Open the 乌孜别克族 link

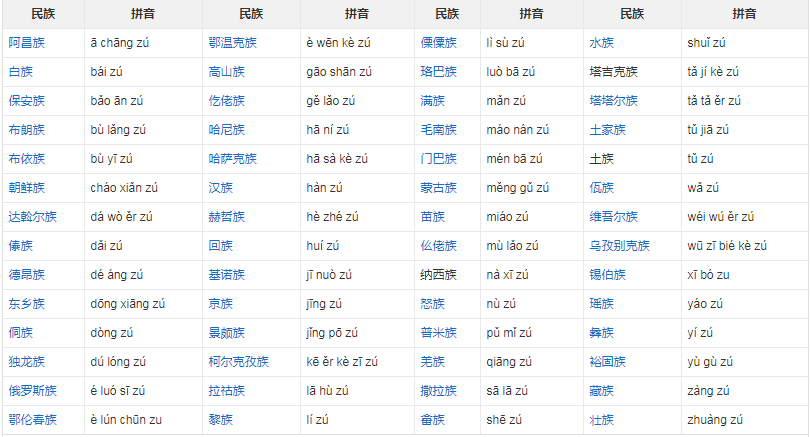[x=619, y=245]
